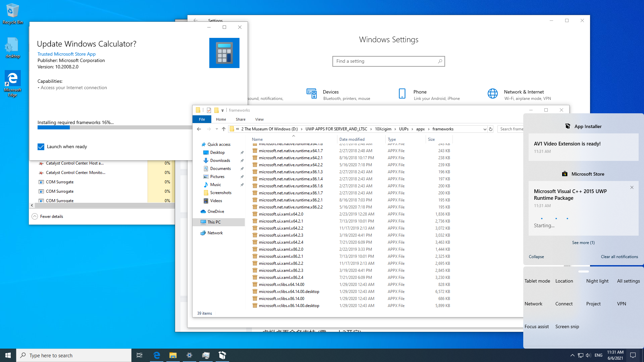Click the Devices settings icon

click(x=311, y=94)
